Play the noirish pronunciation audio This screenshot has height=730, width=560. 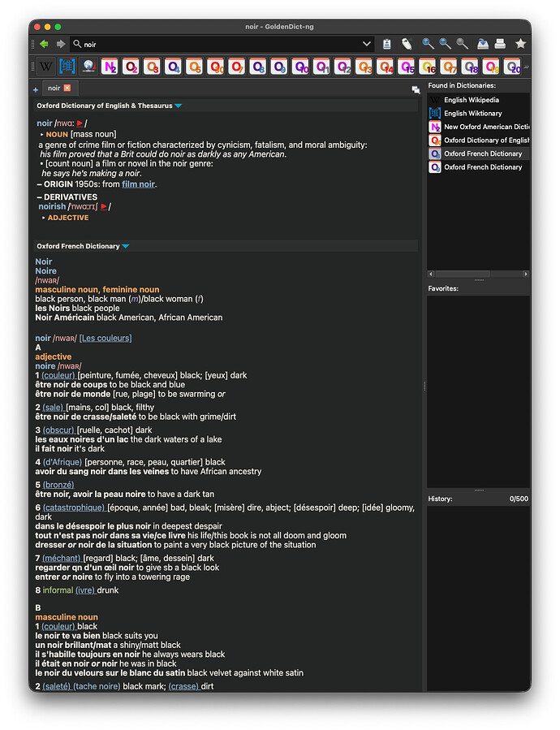pos(103,206)
